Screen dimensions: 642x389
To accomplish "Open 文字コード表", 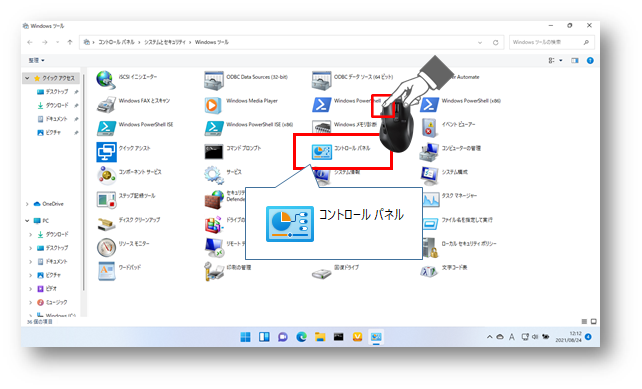I will pyautogui.click(x=444, y=270).
